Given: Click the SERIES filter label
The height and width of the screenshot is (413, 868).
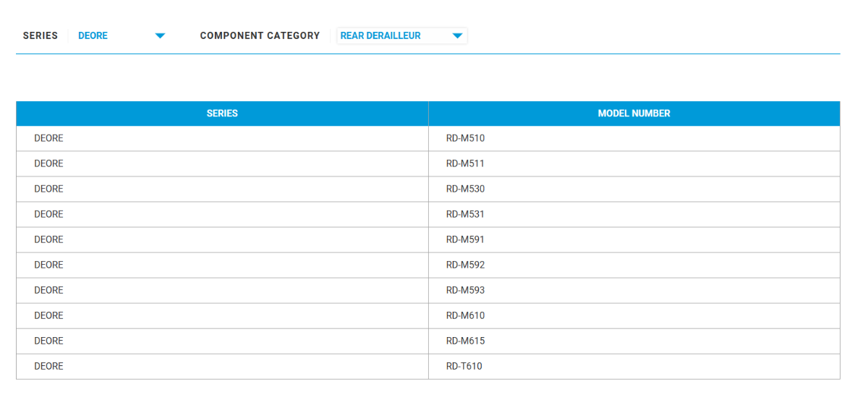Looking at the screenshot, I should click(41, 35).
